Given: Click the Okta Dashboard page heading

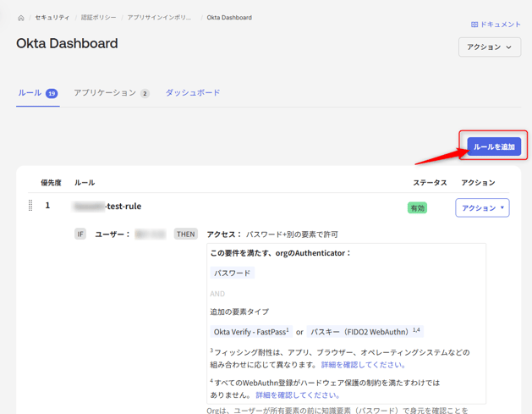Looking at the screenshot, I should click(67, 43).
